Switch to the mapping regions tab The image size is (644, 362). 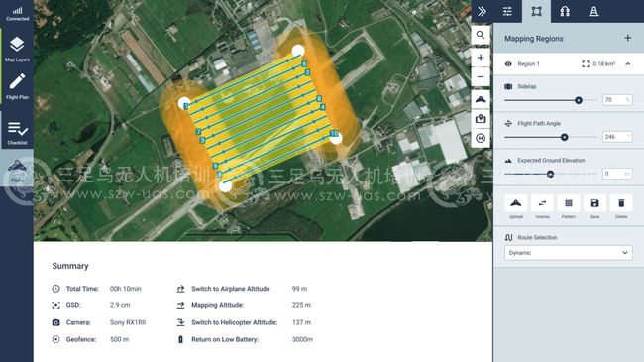coord(536,11)
